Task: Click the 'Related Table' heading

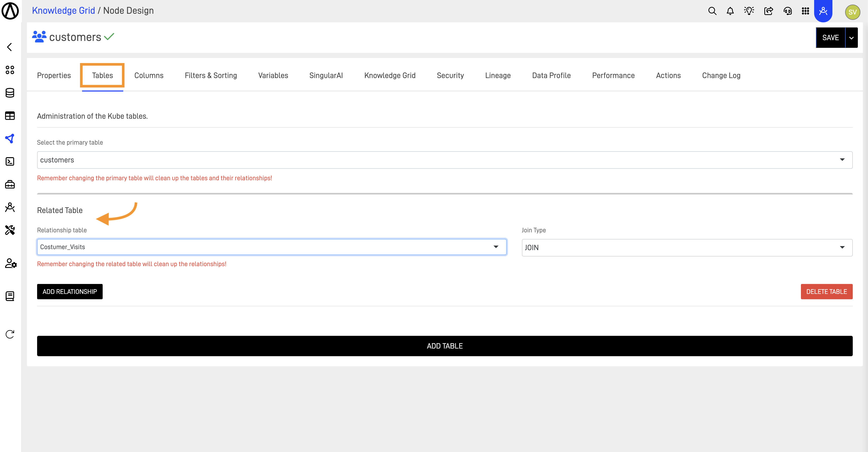Action: 60,210
